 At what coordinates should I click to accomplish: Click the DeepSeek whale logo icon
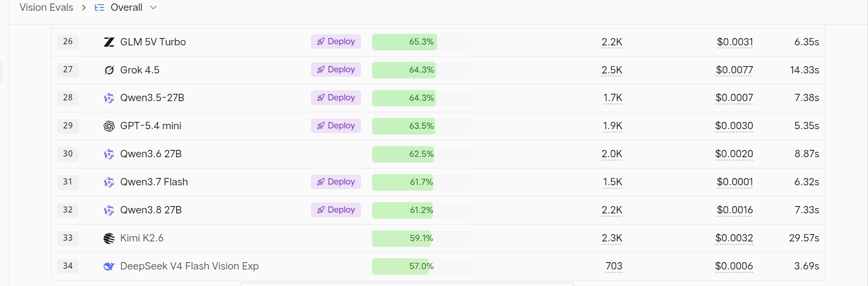(x=109, y=266)
